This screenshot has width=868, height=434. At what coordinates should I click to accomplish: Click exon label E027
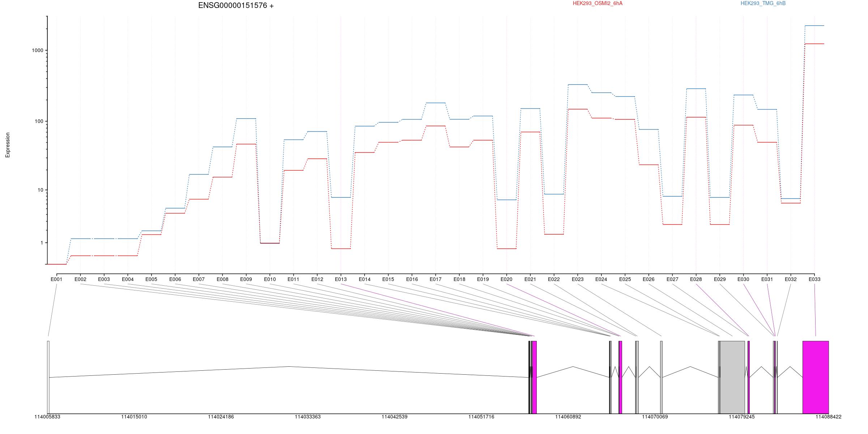(x=672, y=279)
